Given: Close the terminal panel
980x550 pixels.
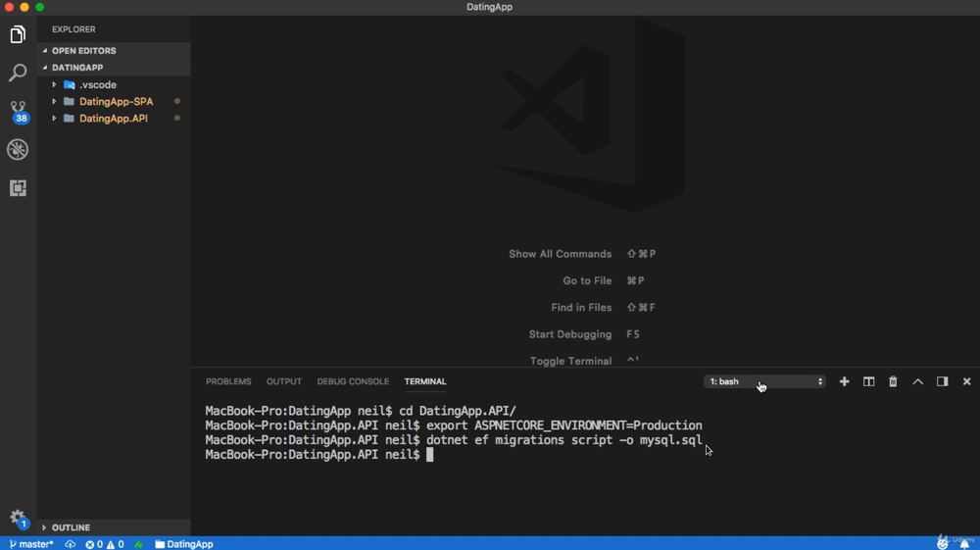Looking at the screenshot, I should [x=966, y=381].
